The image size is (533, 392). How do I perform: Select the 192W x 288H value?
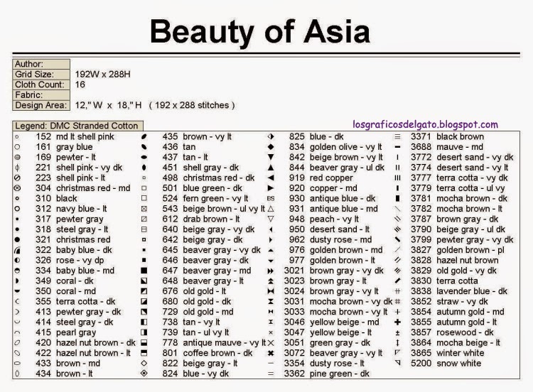tap(102, 75)
